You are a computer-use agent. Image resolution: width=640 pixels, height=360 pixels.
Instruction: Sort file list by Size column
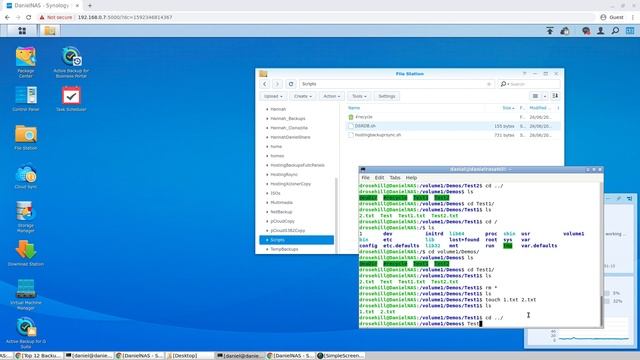(x=508, y=108)
